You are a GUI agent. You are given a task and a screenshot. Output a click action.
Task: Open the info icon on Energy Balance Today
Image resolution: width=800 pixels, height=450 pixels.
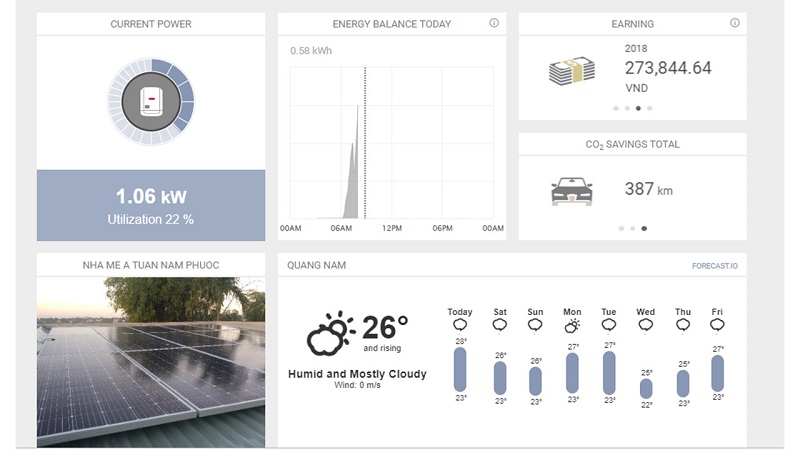(x=494, y=23)
